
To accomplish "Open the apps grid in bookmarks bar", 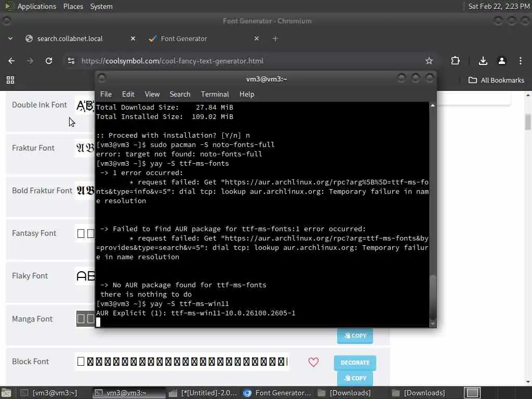I will pos(10,80).
